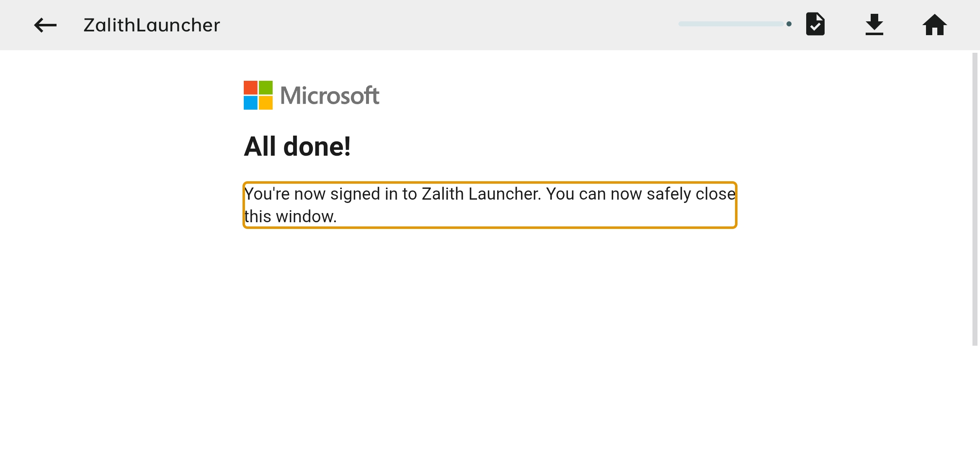Click the back navigation arrow
This screenshot has height=452, width=980.
click(x=44, y=25)
